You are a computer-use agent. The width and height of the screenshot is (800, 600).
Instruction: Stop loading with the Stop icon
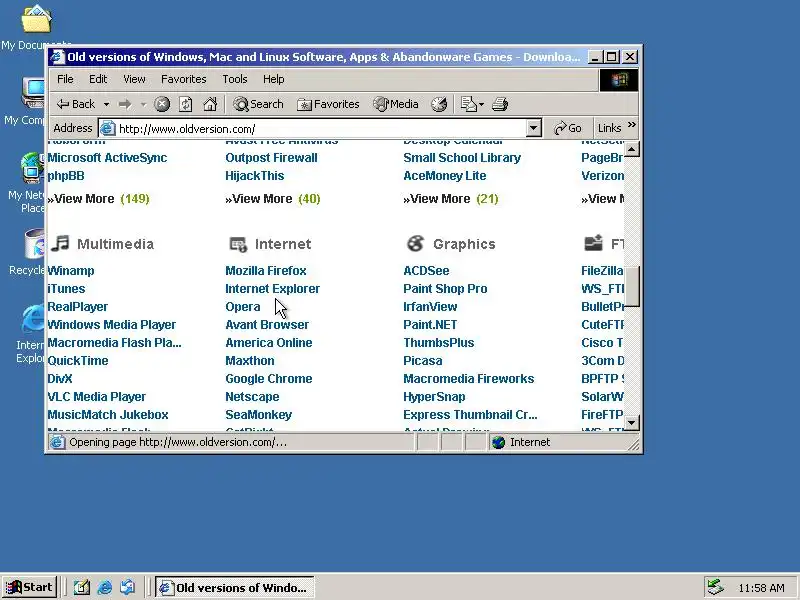[162, 104]
